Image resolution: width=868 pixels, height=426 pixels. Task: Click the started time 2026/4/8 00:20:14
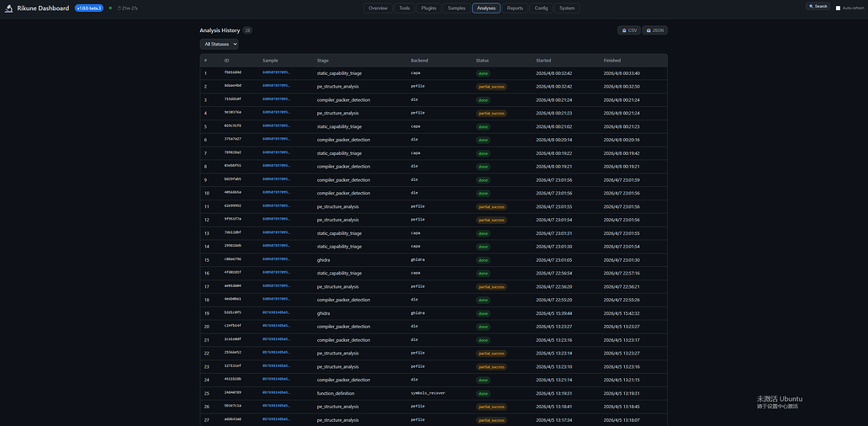[x=554, y=140]
